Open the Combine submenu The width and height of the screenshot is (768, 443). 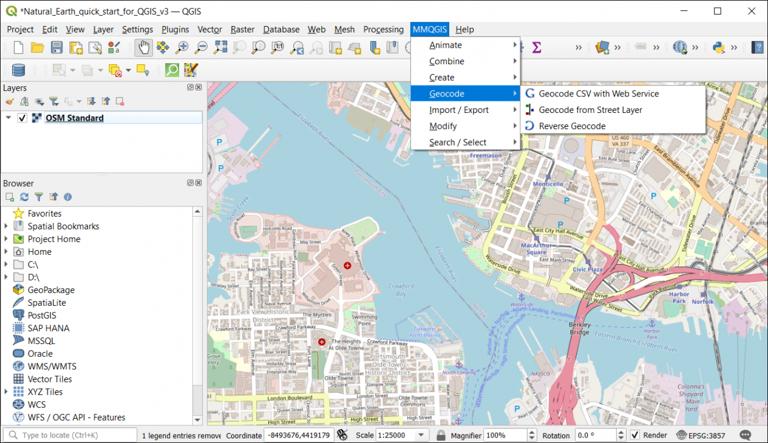point(465,61)
